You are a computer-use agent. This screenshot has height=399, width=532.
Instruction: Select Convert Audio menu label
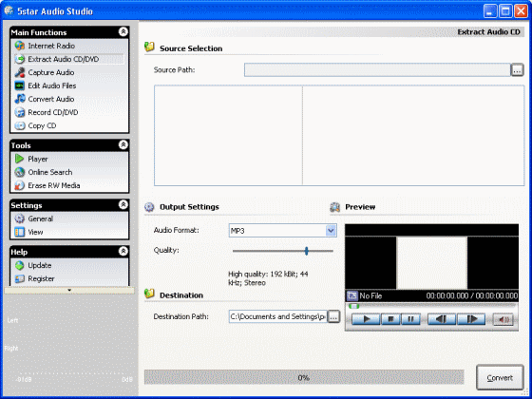[51, 99]
